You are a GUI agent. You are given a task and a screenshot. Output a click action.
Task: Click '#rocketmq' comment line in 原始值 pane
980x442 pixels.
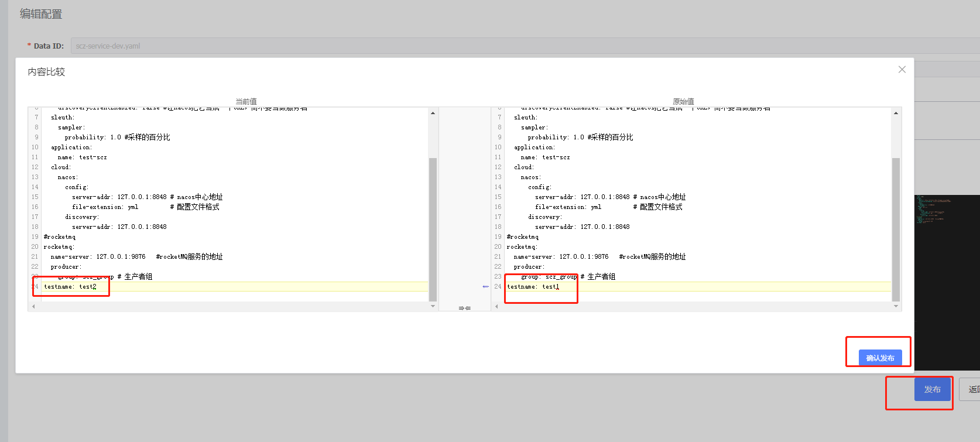523,237
